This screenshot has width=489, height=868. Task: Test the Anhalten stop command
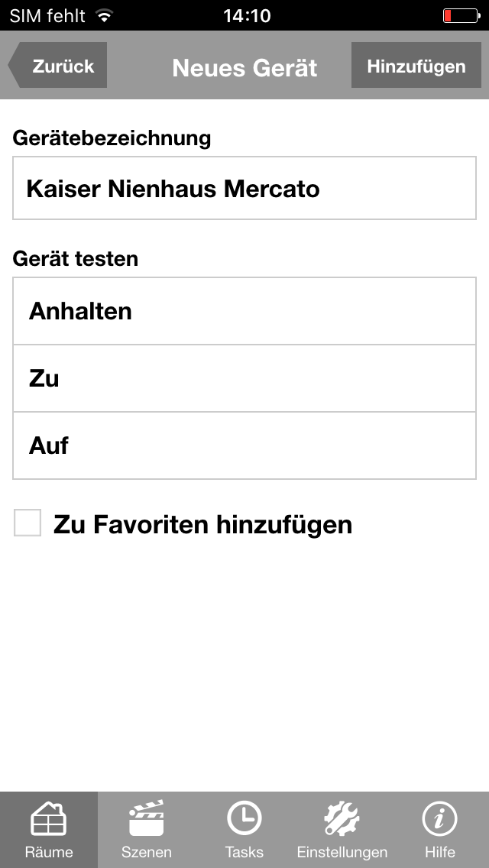coord(244,311)
